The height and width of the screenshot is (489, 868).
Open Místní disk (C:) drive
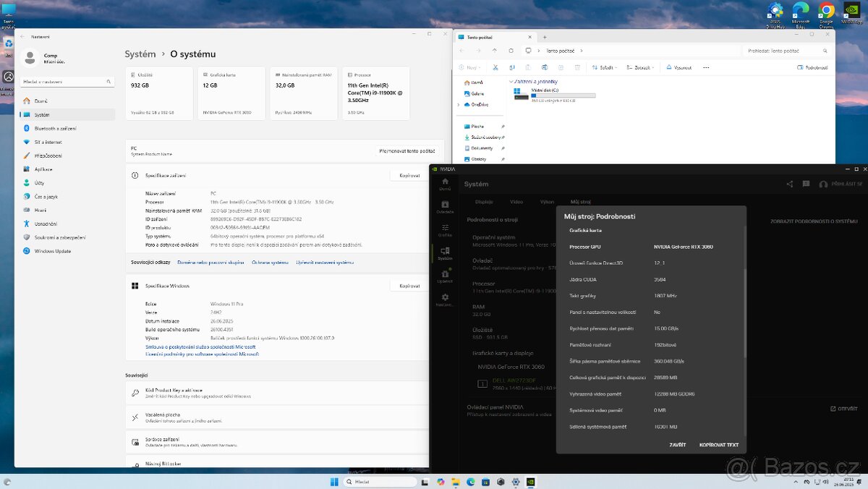(555, 95)
